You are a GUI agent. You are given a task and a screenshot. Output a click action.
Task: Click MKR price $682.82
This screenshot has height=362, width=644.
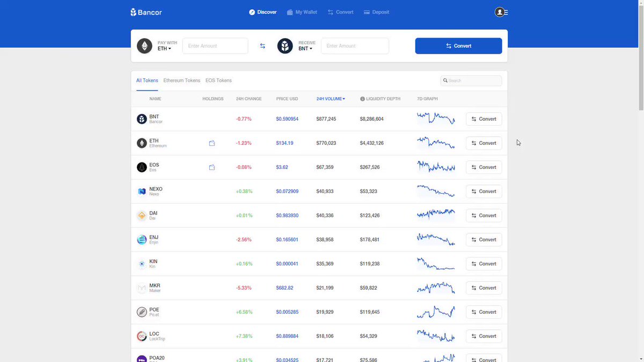click(284, 288)
